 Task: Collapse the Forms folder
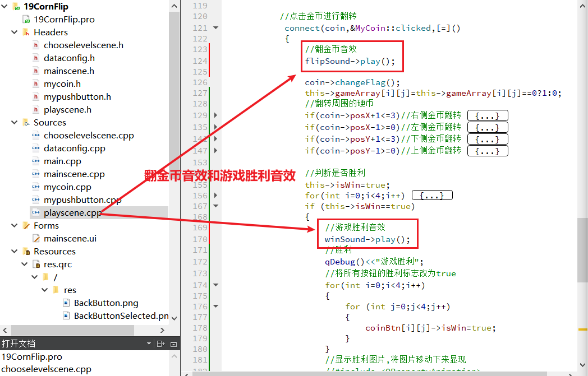pos(15,225)
